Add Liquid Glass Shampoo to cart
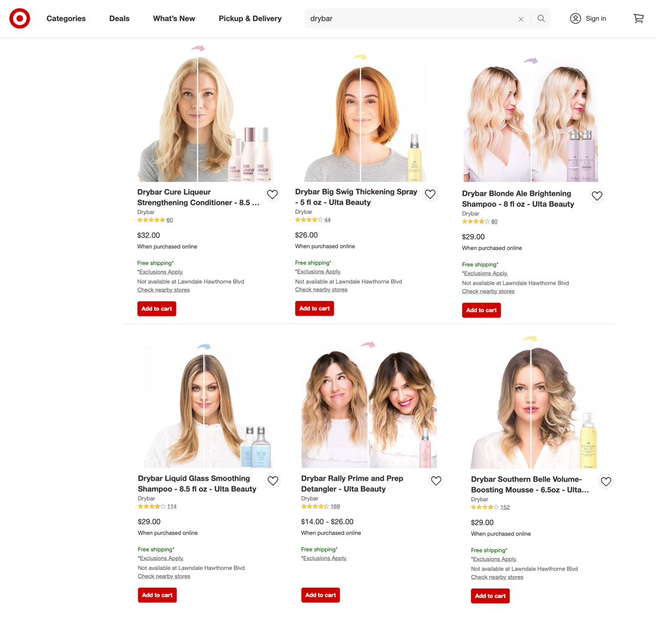The height and width of the screenshot is (644, 656). click(x=157, y=595)
